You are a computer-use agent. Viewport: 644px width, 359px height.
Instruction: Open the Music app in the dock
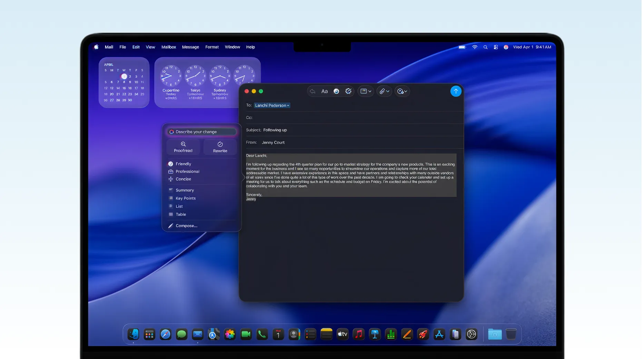click(x=359, y=334)
